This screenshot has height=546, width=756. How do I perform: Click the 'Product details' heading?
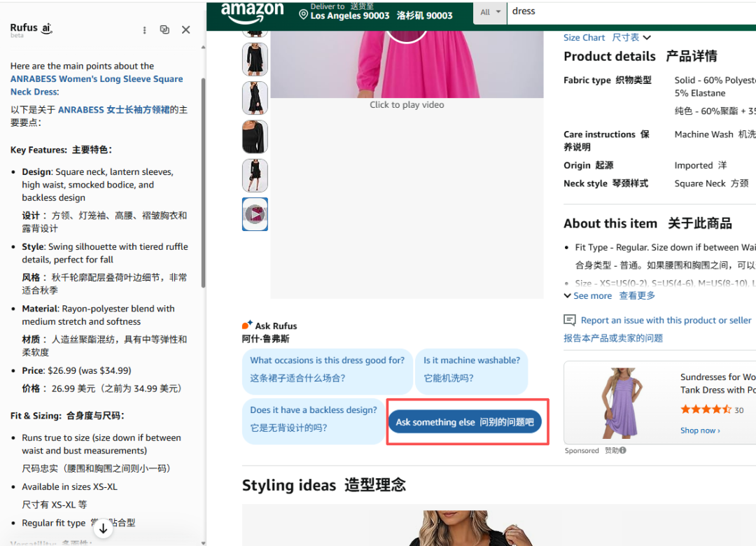coord(610,57)
